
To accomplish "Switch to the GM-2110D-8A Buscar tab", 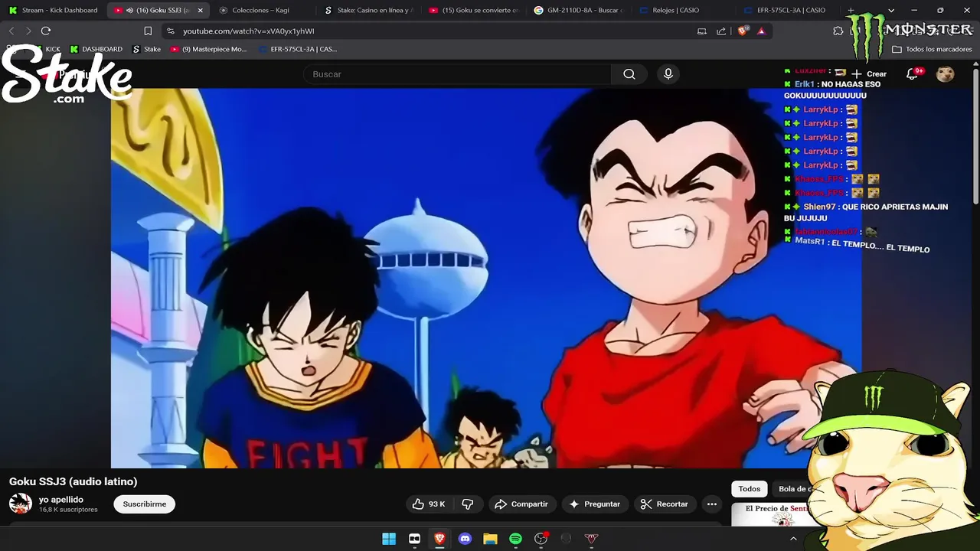I will (x=578, y=10).
